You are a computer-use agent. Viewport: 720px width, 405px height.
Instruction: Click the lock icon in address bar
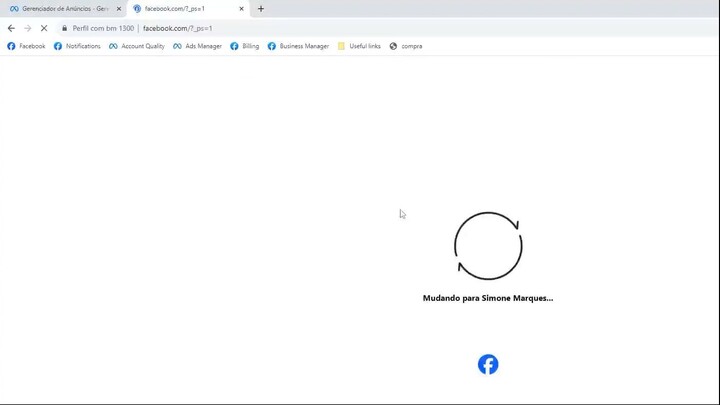(x=64, y=28)
